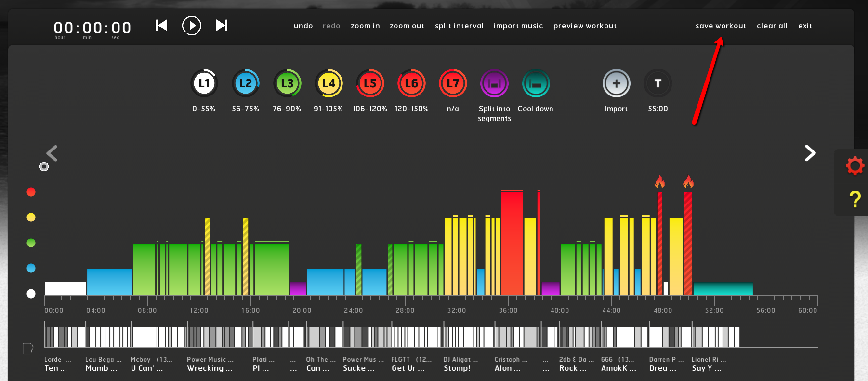
Task: Click save workout
Action: click(x=721, y=26)
